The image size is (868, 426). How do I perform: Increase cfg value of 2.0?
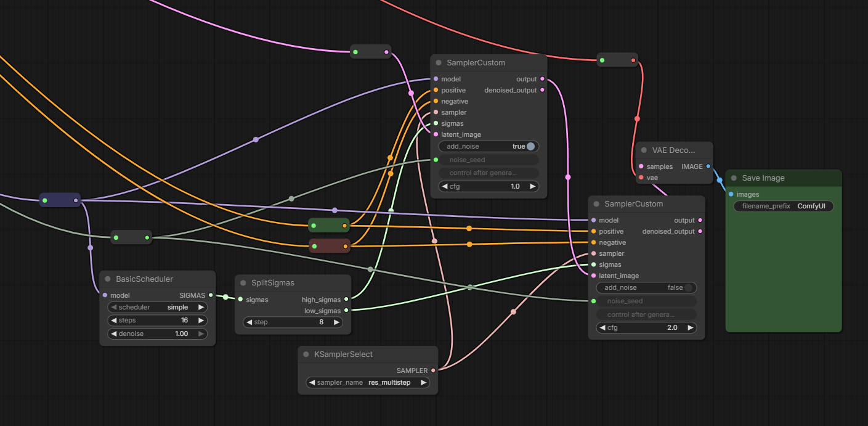click(690, 327)
